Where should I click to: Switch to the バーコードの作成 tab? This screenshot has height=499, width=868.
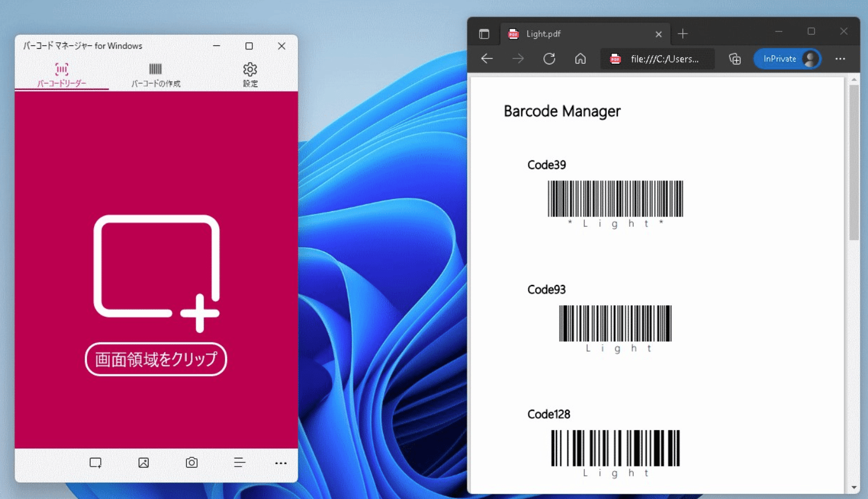(x=155, y=75)
